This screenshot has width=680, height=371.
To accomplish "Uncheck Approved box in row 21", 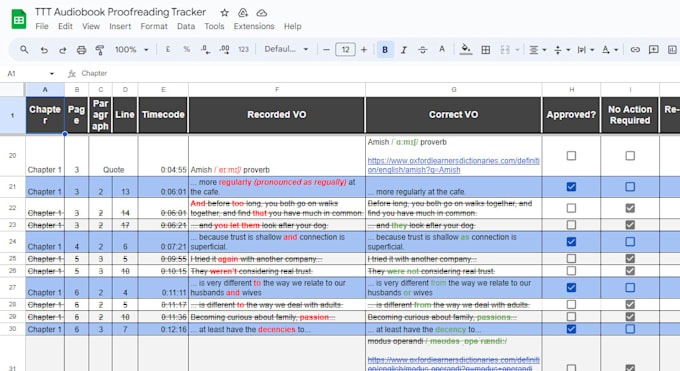I will tap(571, 187).
